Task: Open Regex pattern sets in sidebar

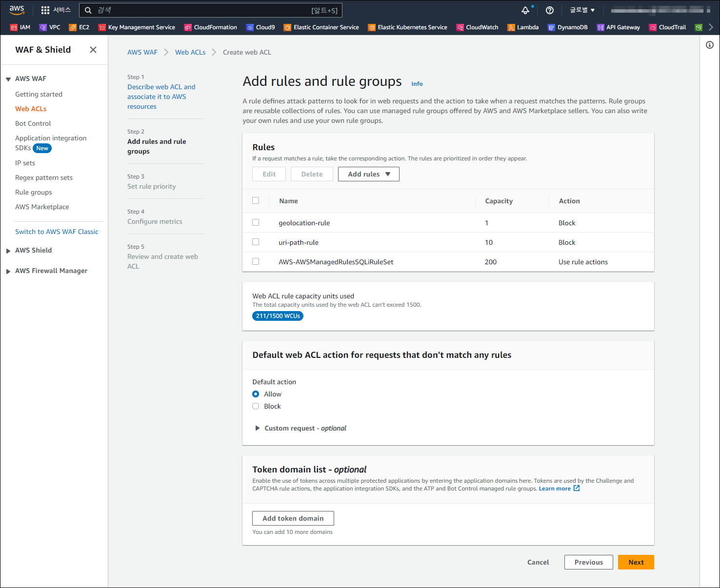Action: (x=44, y=177)
